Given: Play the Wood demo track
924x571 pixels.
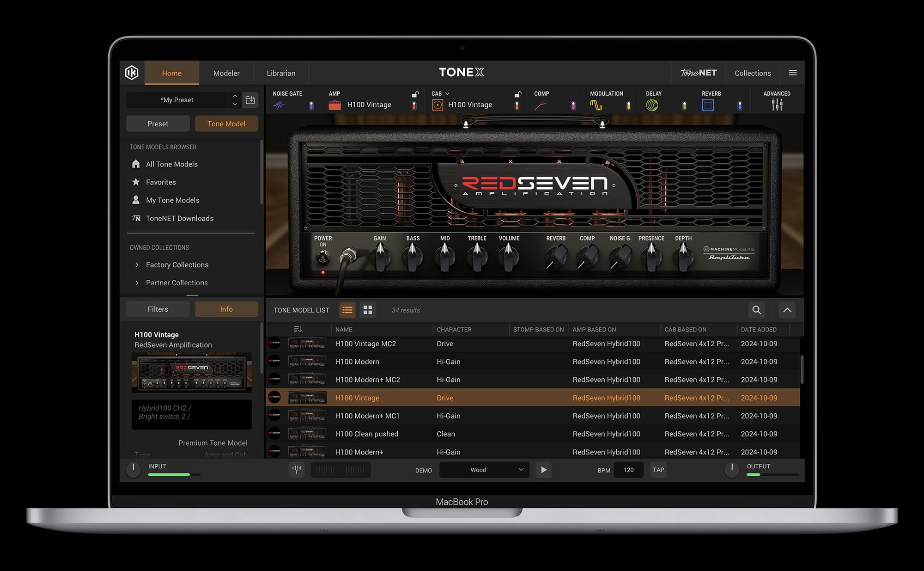Looking at the screenshot, I should (x=543, y=470).
